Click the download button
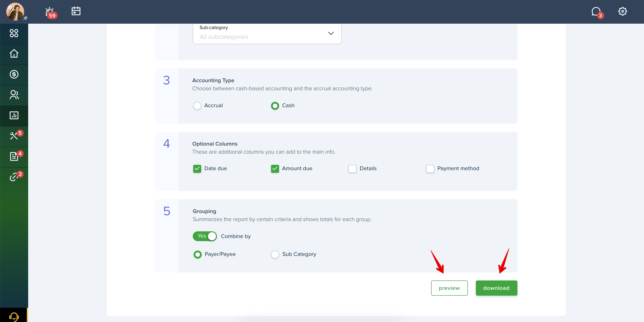The width and height of the screenshot is (644, 322). click(496, 288)
